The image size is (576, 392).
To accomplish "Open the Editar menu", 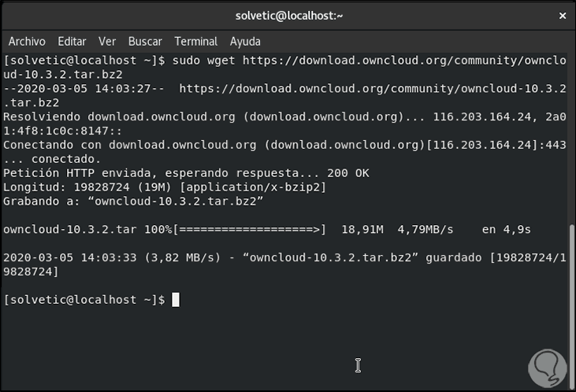I will (x=72, y=41).
